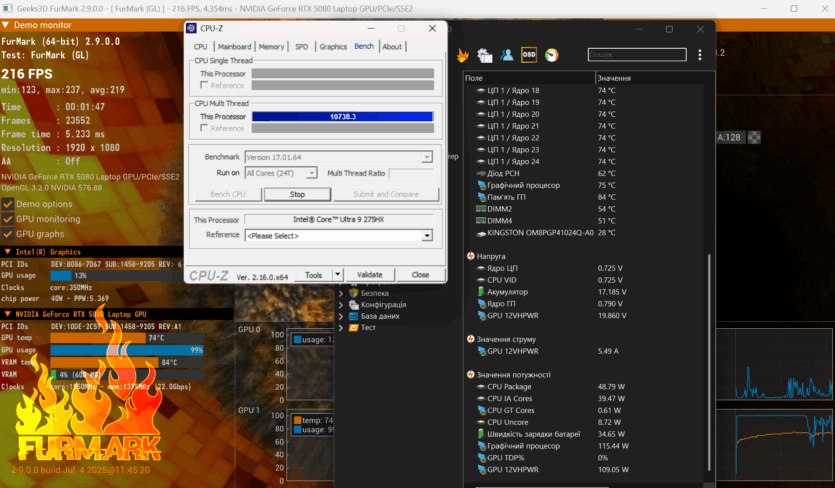Click the Validate button
Image resolution: width=835 pixels, height=488 pixels.
(370, 275)
